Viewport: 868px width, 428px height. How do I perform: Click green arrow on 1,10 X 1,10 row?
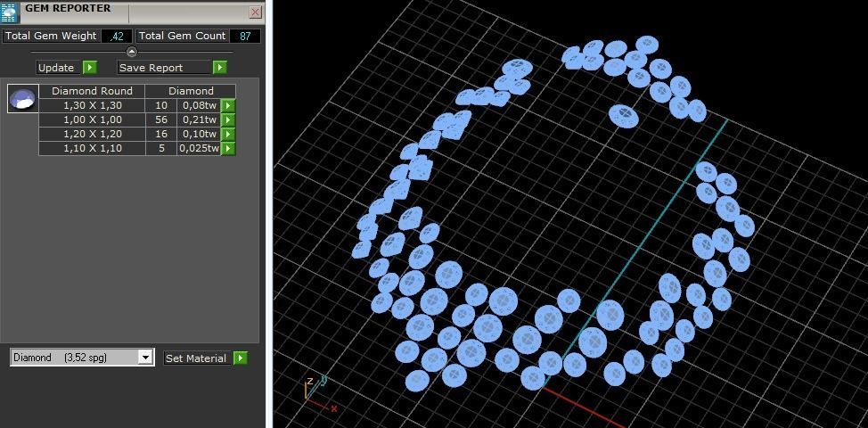pyautogui.click(x=228, y=148)
